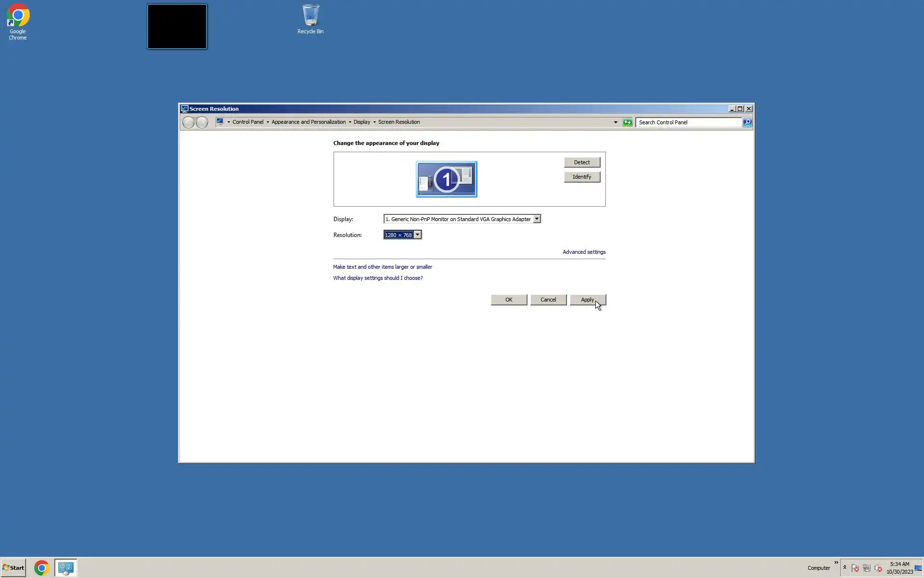The width and height of the screenshot is (924, 578).
Task: Focus the Search Control Panel field
Action: [688, 122]
